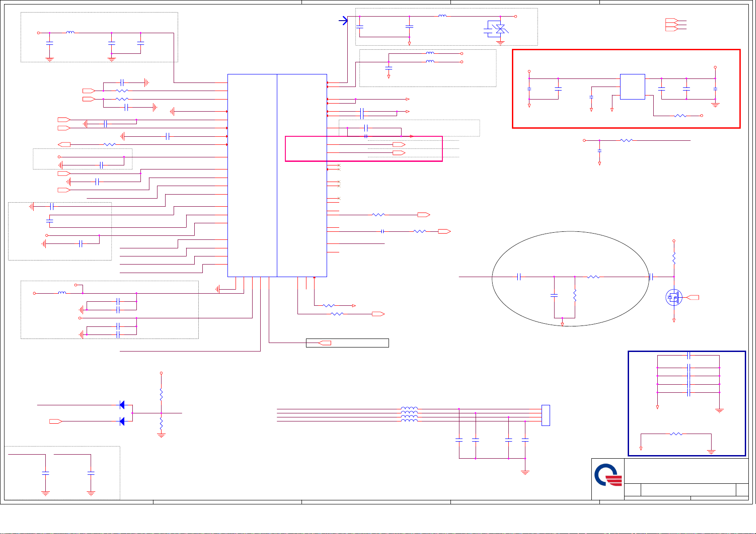The width and height of the screenshot is (756, 534).
Task: Click the resistor output inside the red box
Action: [x=680, y=116]
